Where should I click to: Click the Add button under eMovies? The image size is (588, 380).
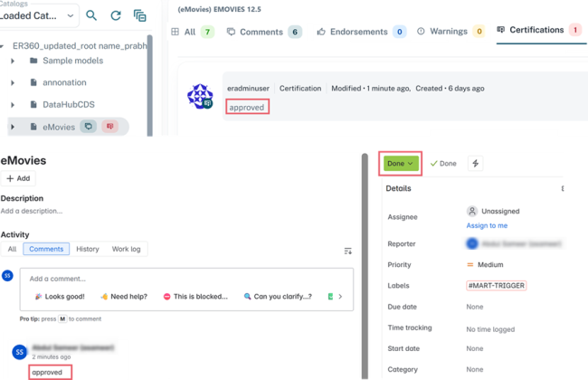click(x=18, y=178)
